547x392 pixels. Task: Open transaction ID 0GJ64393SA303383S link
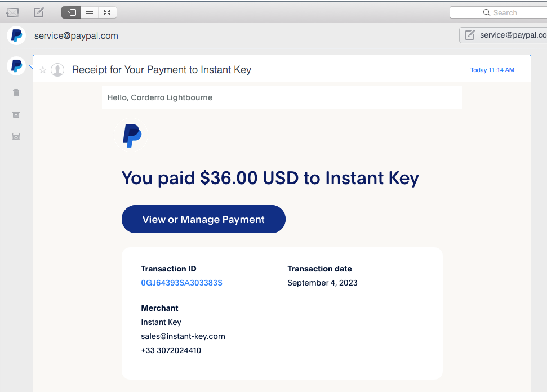tap(181, 283)
